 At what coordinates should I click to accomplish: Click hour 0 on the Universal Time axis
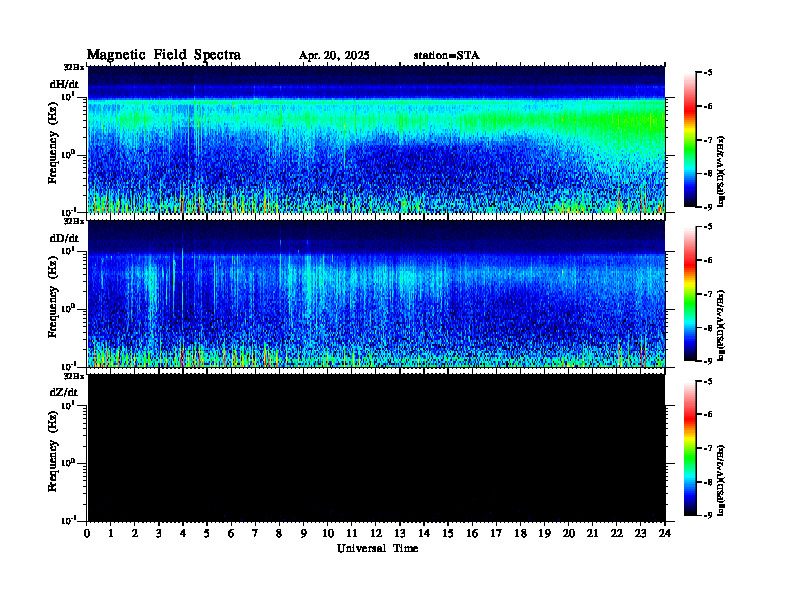[87, 533]
